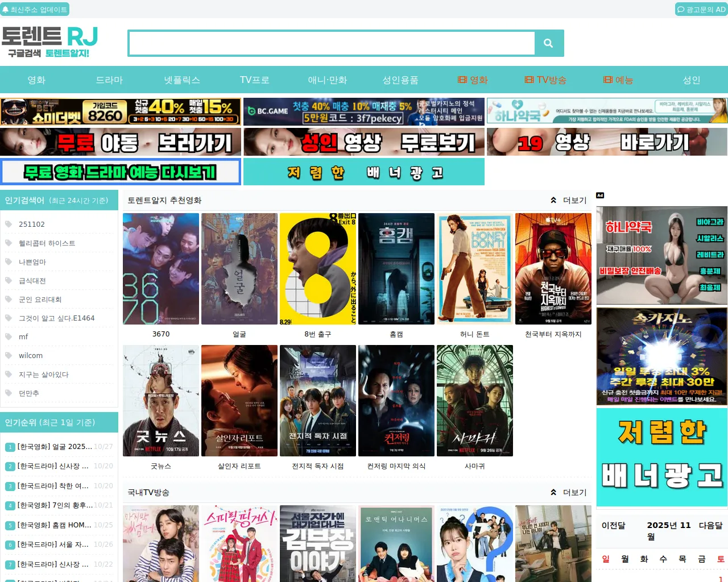Open 서울 자가에 대기업 다니는 김부장 이야기 poster
Image resolution: width=728 pixels, height=582 pixels.
[x=318, y=543]
